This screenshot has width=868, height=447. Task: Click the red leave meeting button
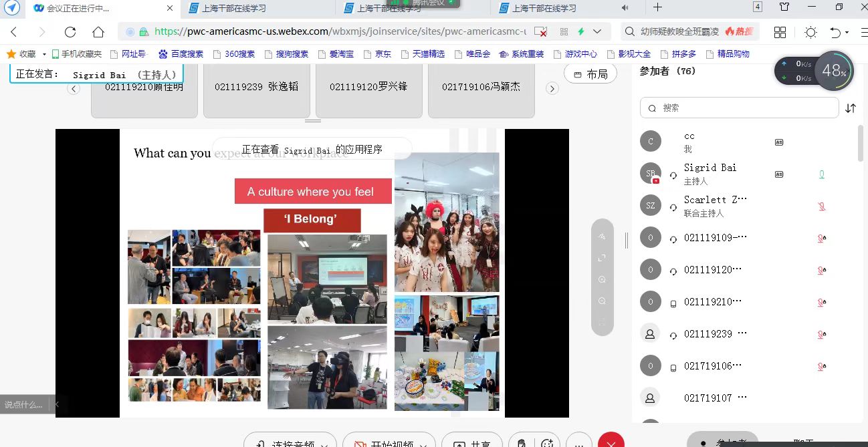point(611,442)
